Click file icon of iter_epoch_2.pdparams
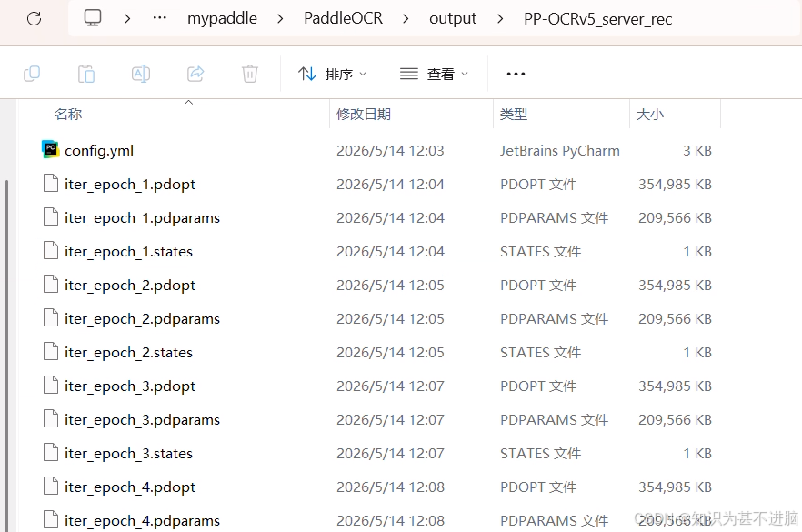This screenshot has width=802, height=532. coord(51,317)
